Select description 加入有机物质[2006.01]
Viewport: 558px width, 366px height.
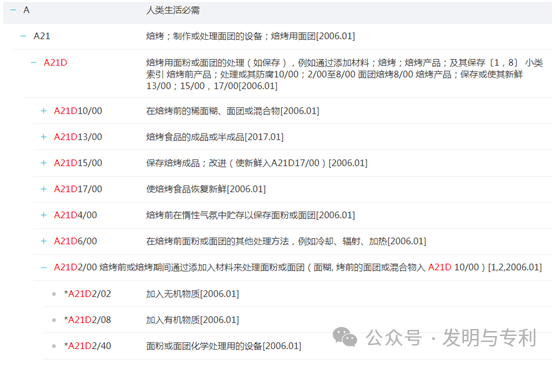[193, 320]
